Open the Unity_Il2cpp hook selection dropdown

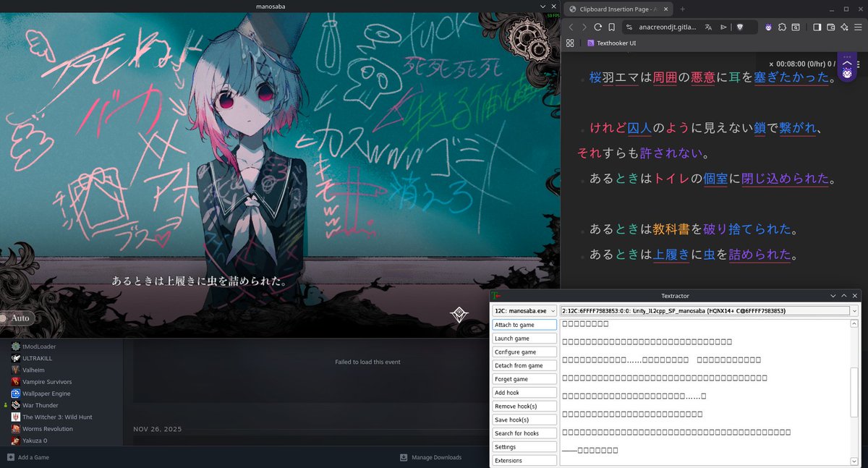(710, 310)
